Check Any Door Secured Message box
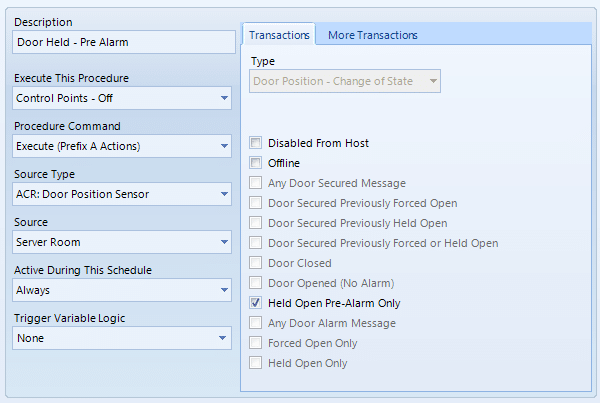The height and width of the screenshot is (403, 600). coord(256,183)
